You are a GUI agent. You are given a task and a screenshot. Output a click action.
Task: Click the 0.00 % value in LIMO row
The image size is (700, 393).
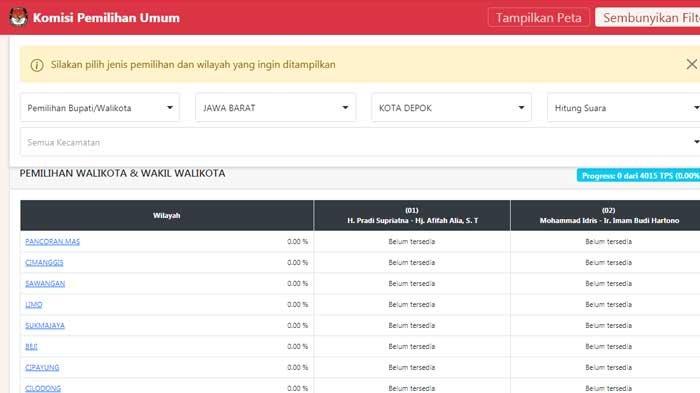(x=297, y=305)
